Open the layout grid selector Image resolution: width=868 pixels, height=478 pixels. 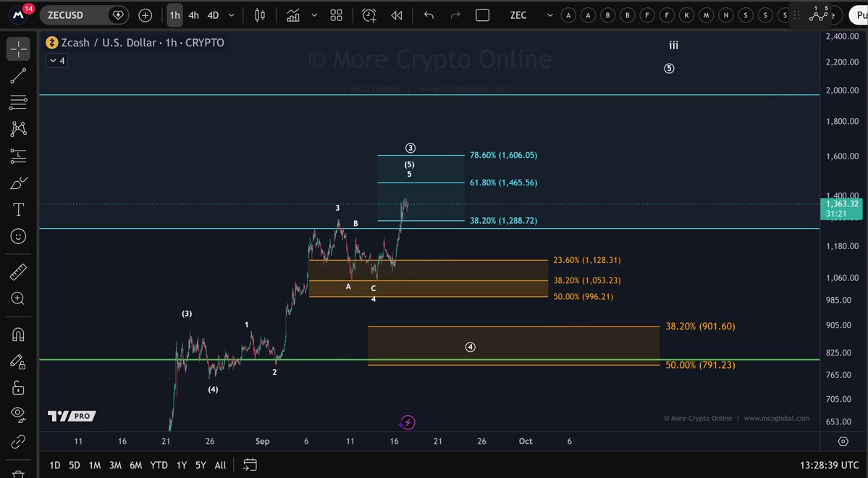click(x=336, y=15)
